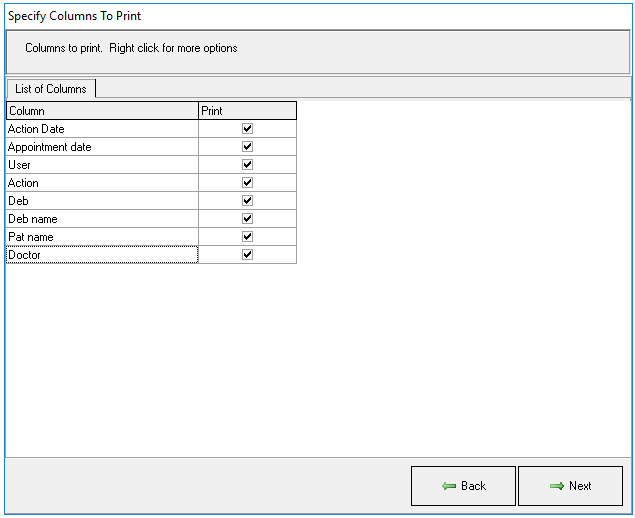Toggle the Appointment date print checkbox
Viewport: 635px width, 518px height.
248,147
